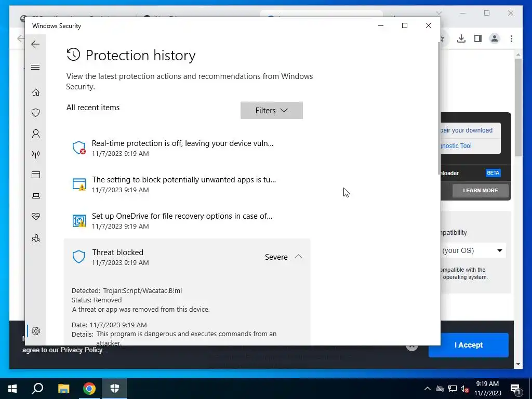This screenshot has width=532, height=399.
Task: Click the network tray icon
Action: (x=453, y=389)
